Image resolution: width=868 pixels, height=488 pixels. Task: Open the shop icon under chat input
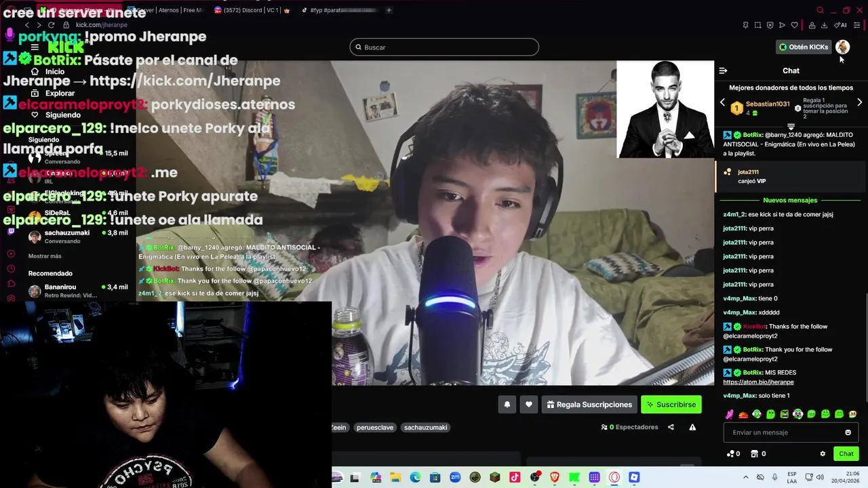pyautogui.click(x=755, y=453)
